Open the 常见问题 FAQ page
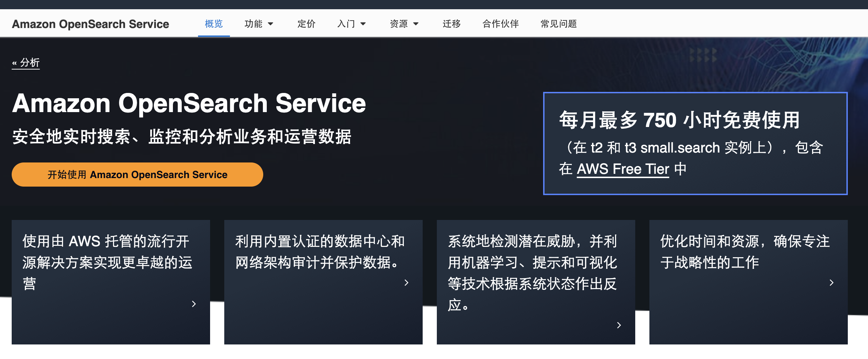 coord(558,24)
